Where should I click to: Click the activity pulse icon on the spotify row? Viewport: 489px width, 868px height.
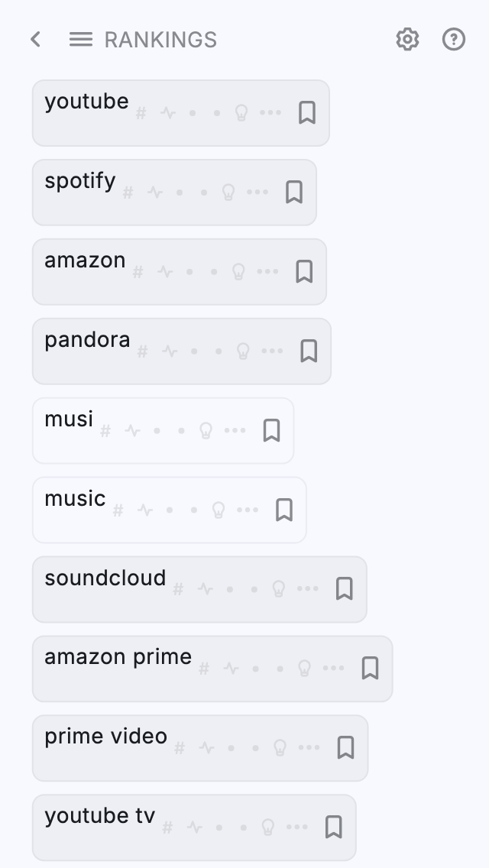[x=155, y=193]
